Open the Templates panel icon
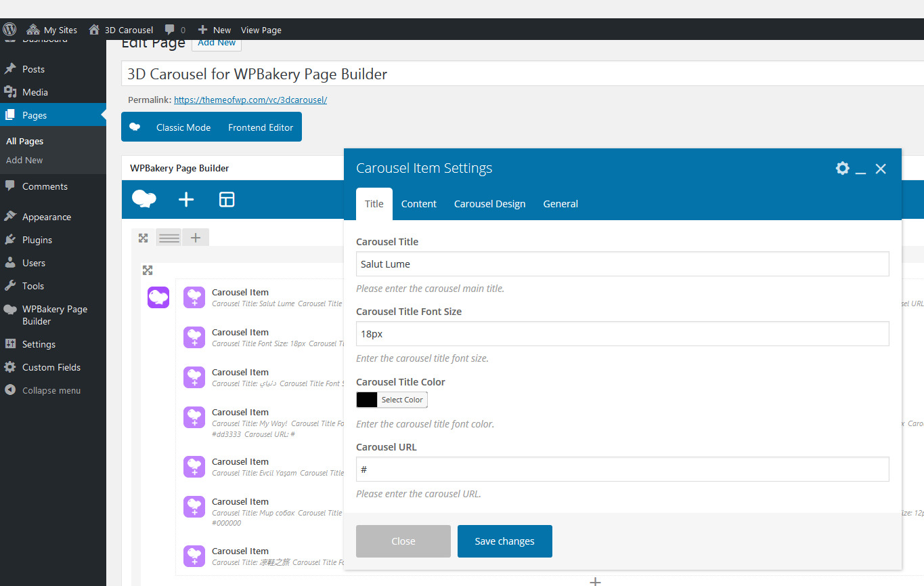Image resolution: width=924 pixels, height=586 pixels. [227, 199]
